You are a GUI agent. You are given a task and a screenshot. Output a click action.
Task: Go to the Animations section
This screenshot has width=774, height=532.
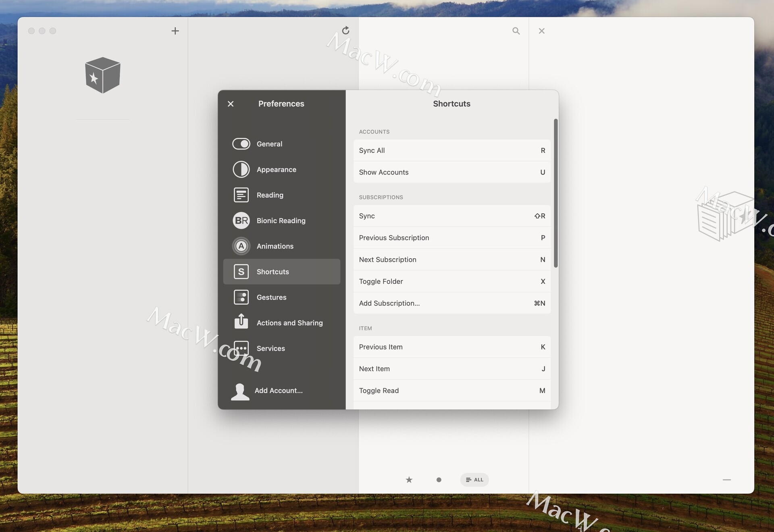pyautogui.click(x=281, y=246)
